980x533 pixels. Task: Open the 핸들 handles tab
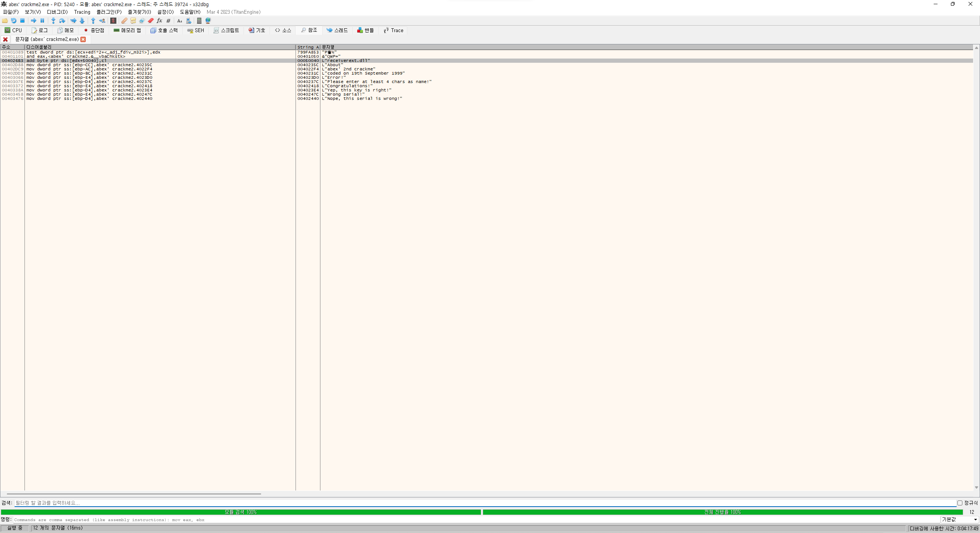[x=366, y=30]
